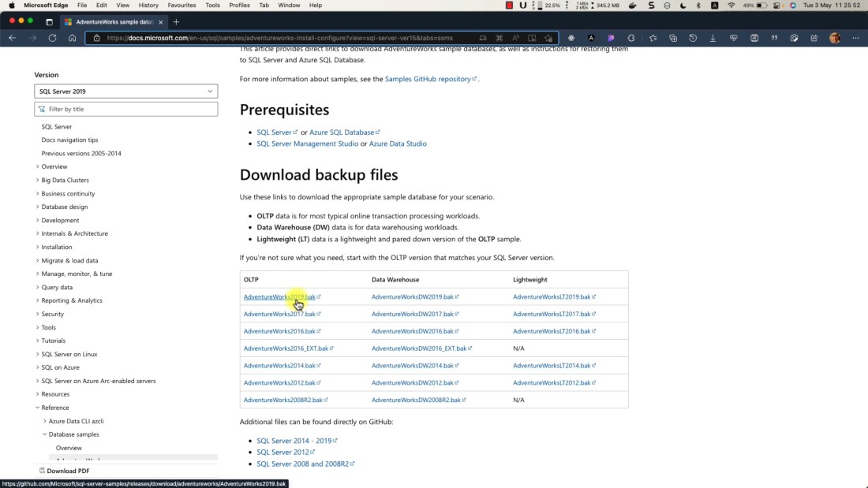Open Immersive Reader icon in address bar
Viewport: 868px width, 488px height.
[532, 38]
